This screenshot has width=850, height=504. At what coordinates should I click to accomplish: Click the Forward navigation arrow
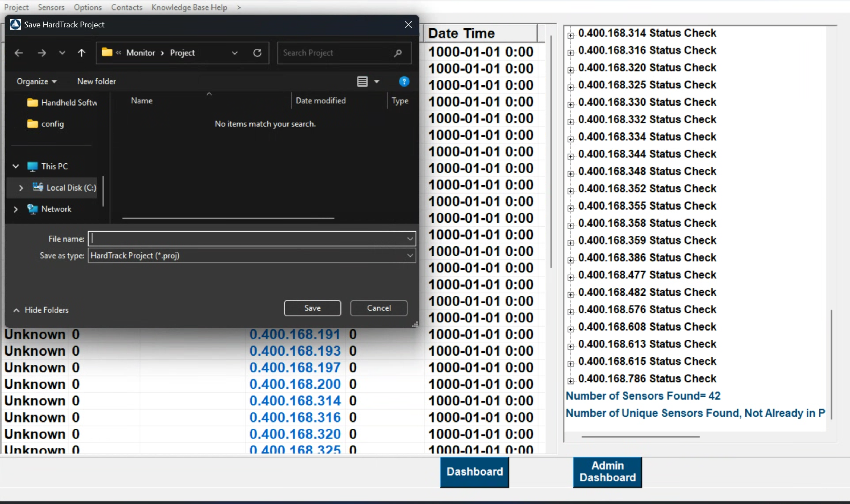point(42,53)
